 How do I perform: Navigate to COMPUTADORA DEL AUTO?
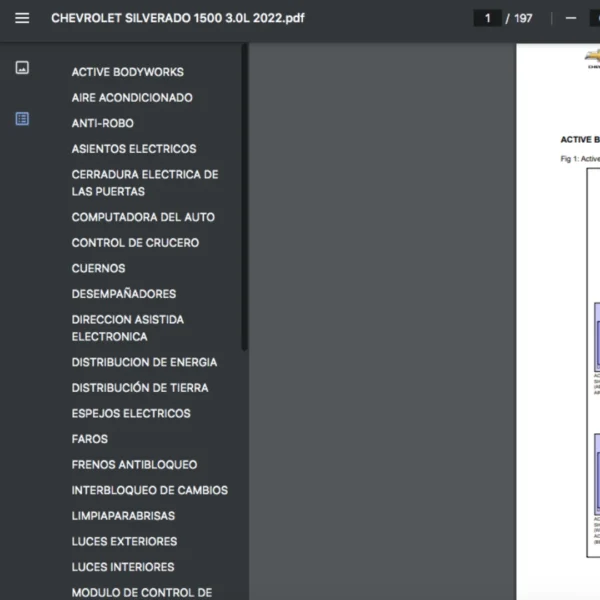[x=143, y=217]
